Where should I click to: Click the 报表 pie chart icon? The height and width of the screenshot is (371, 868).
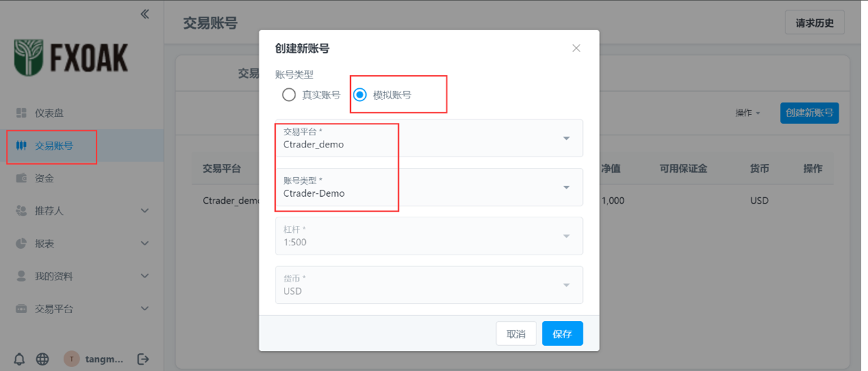pyautogui.click(x=21, y=243)
